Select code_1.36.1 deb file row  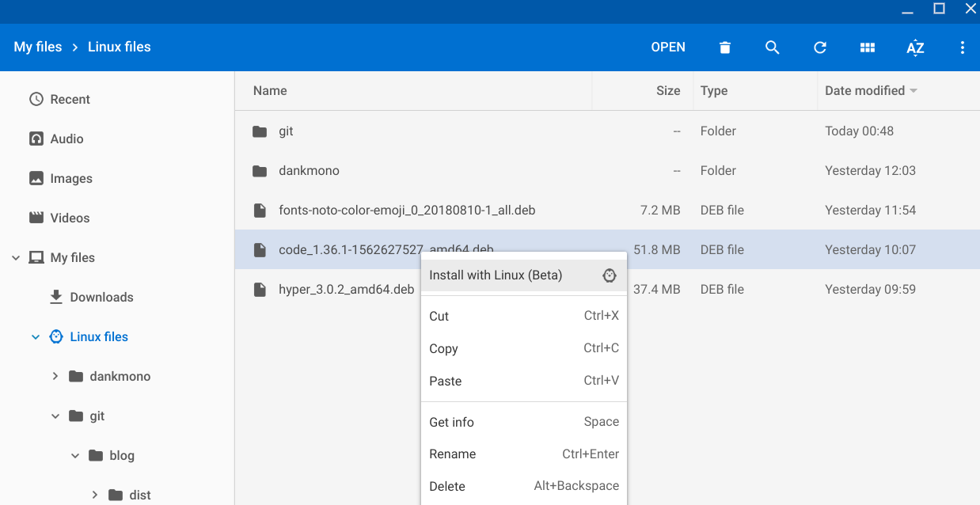(x=607, y=249)
